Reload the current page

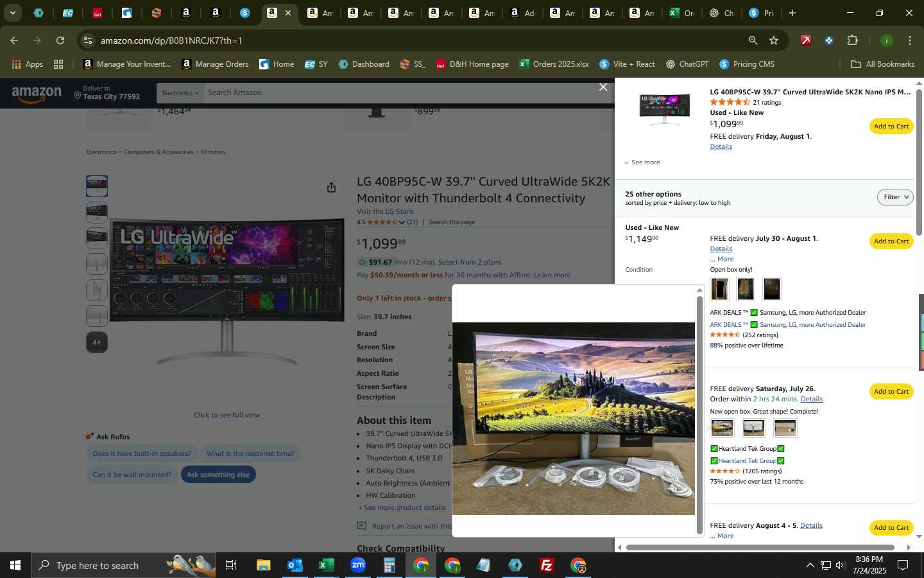(x=60, y=40)
